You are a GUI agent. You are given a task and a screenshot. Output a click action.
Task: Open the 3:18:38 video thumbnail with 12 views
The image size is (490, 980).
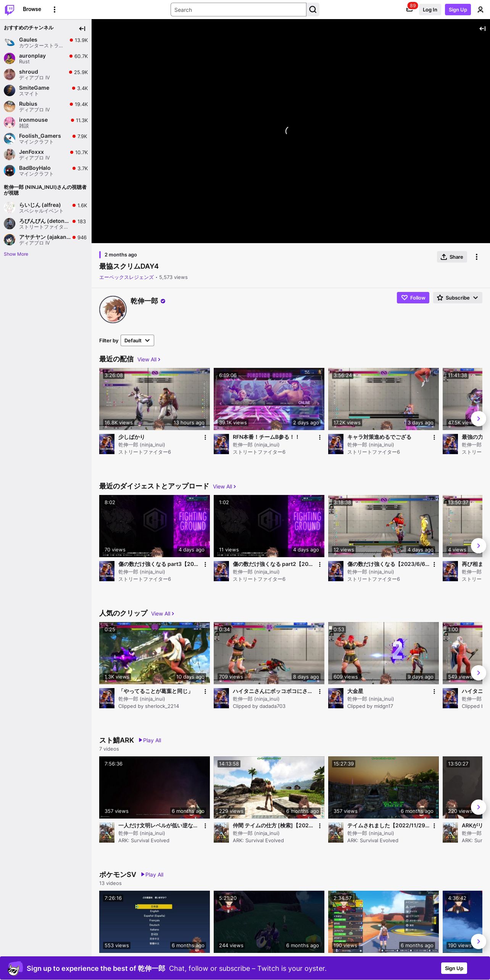point(384,526)
